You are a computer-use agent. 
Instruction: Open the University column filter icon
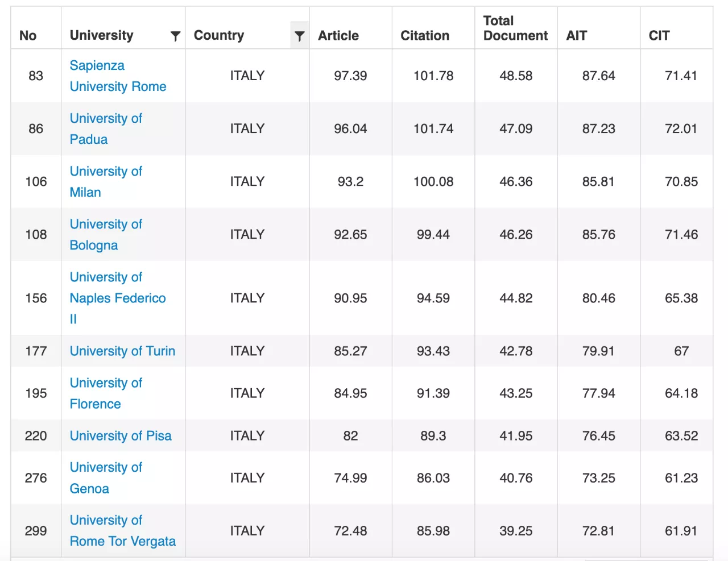pyautogui.click(x=175, y=36)
